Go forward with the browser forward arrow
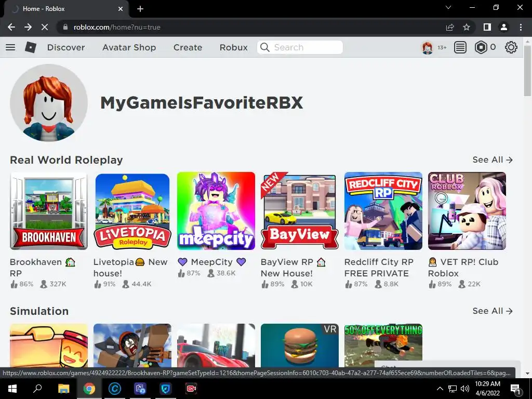The image size is (532, 399). [28, 27]
